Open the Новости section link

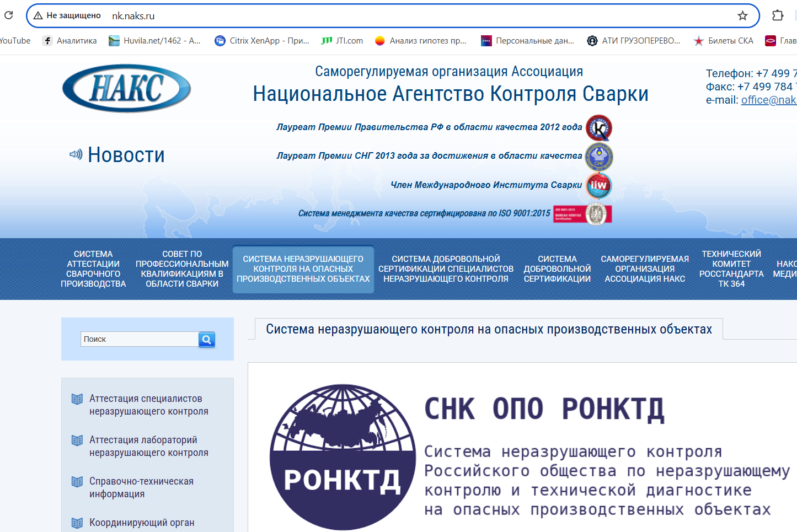coord(126,155)
